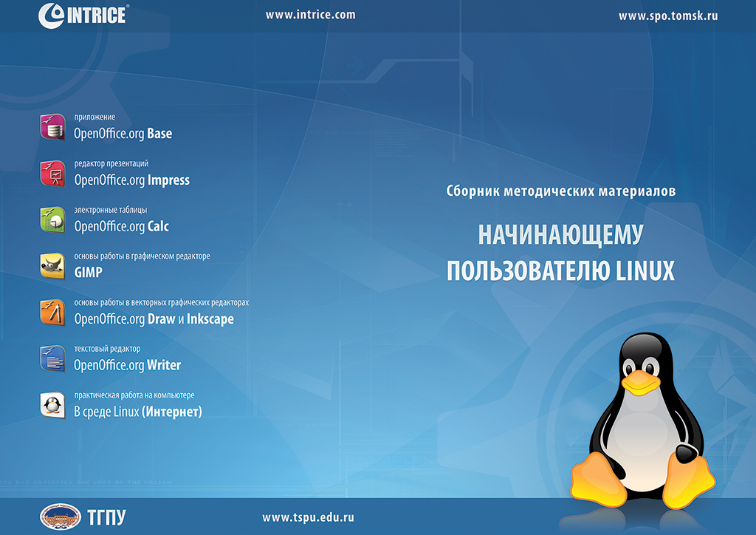Viewport: 756px width, 535px height.
Task: Select the OpenOffice.org Draw и Inkscape title
Action: 154,319
